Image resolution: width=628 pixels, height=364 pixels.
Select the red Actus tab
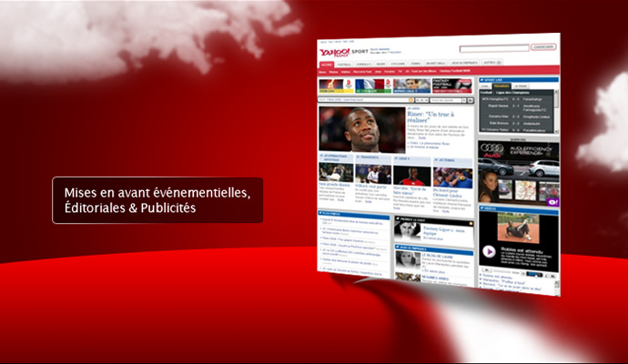[327, 65]
